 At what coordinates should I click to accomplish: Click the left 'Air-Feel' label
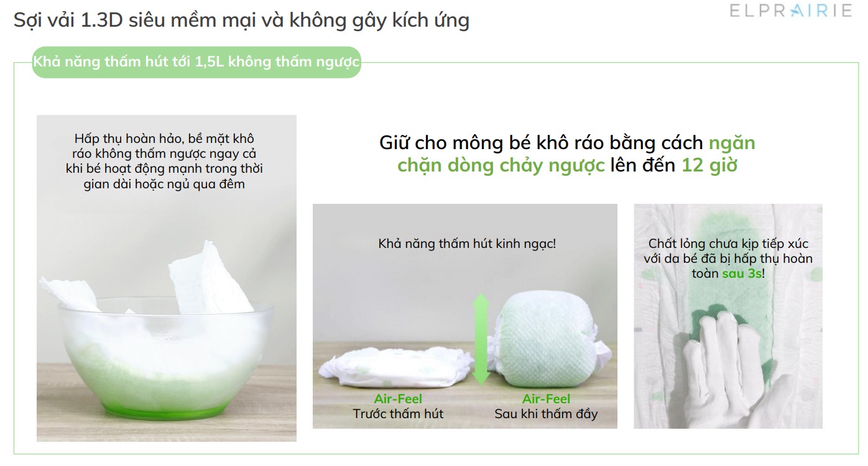(x=398, y=399)
